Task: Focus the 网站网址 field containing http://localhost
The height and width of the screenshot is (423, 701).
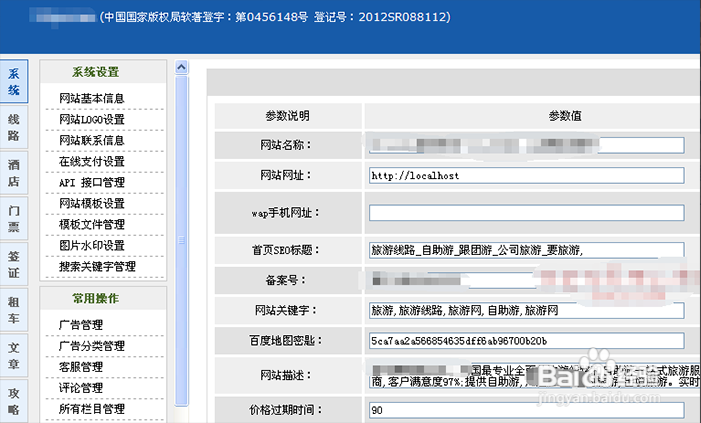Action: coord(526,175)
